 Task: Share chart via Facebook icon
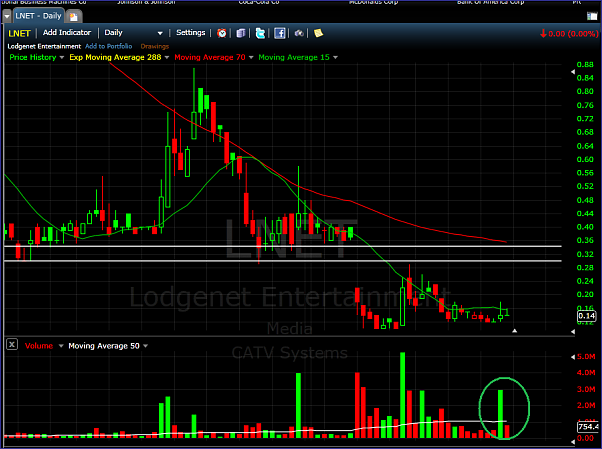tap(280, 33)
